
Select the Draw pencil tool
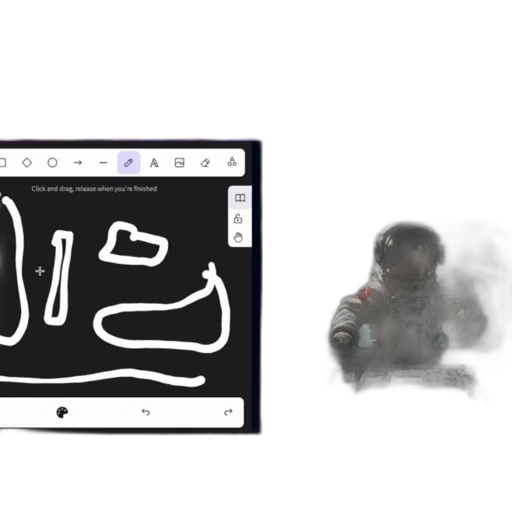(129, 163)
